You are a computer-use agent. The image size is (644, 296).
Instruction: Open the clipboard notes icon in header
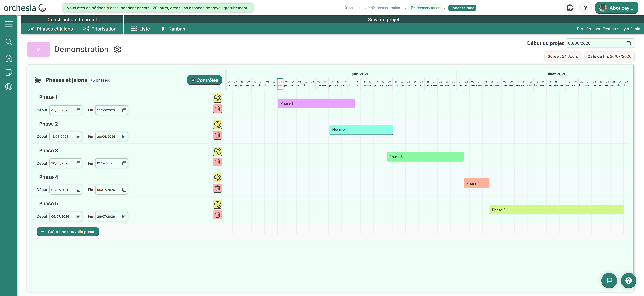tap(570, 8)
